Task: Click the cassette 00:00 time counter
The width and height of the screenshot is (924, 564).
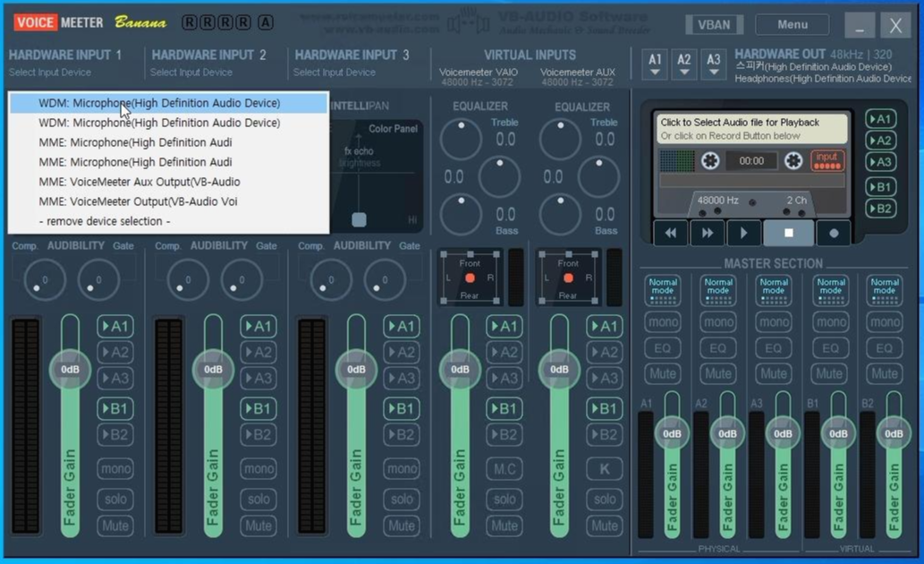Action: pyautogui.click(x=751, y=160)
